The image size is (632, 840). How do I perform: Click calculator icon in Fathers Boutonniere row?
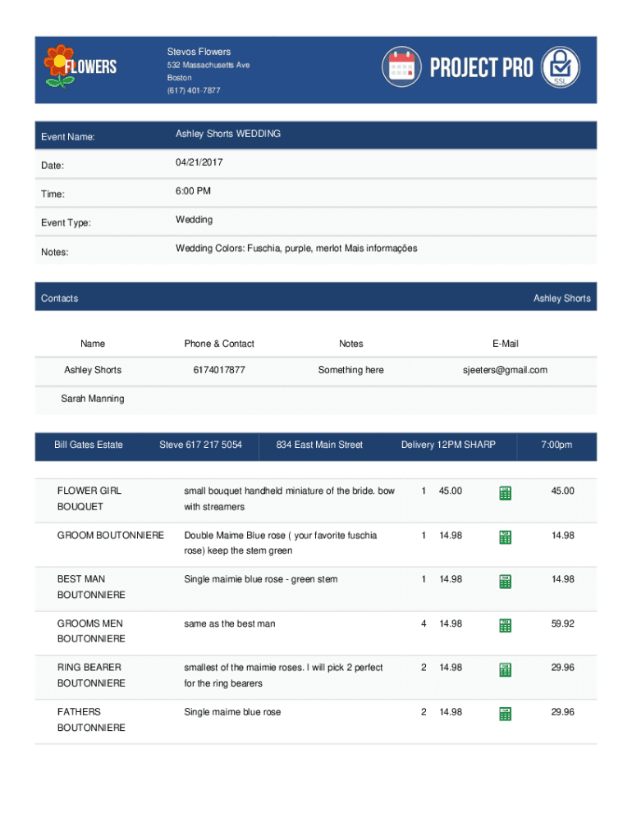pyautogui.click(x=505, y=714)
